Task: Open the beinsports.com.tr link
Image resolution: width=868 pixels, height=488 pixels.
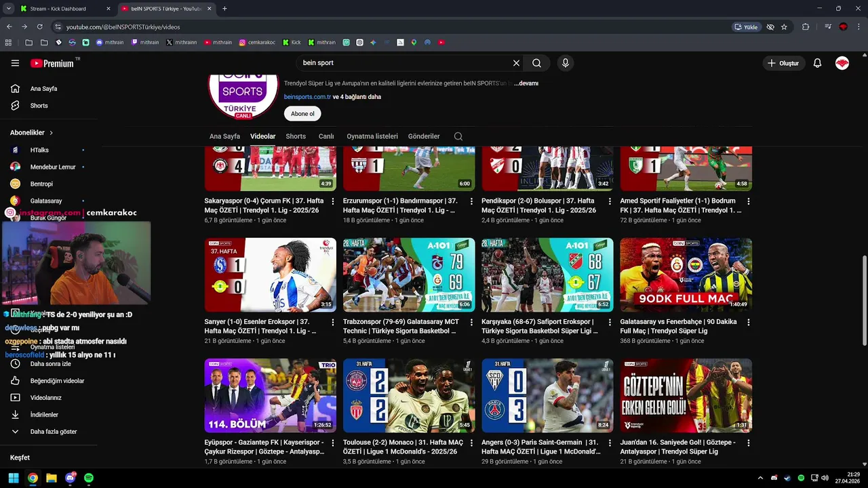Action: [307, 97]
